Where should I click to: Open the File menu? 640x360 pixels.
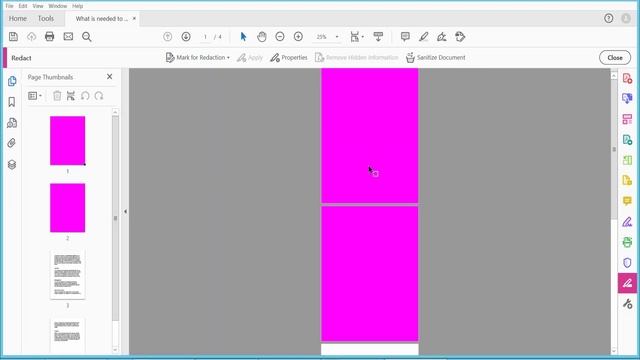click(9, 6)
